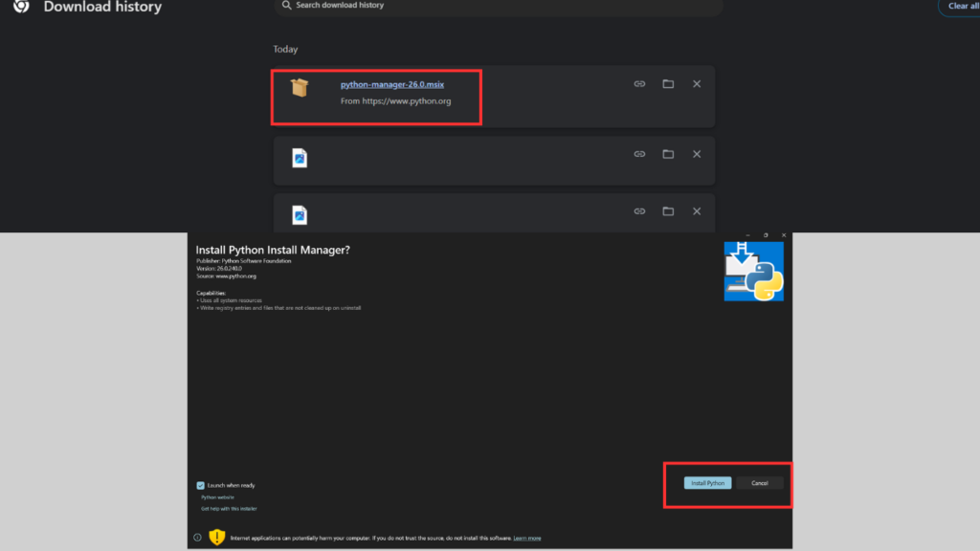Copy download link of last download row
Image resolution: width=980 pixels, height=551 pixels.
click(x=639, y=211)
